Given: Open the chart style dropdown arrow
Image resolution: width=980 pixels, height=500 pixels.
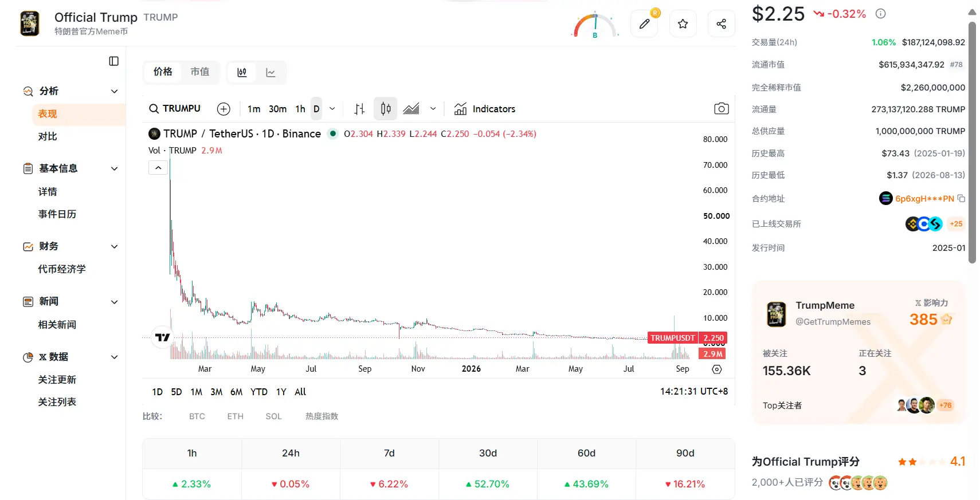Looking at the screenshot, I should coord(433,109).
